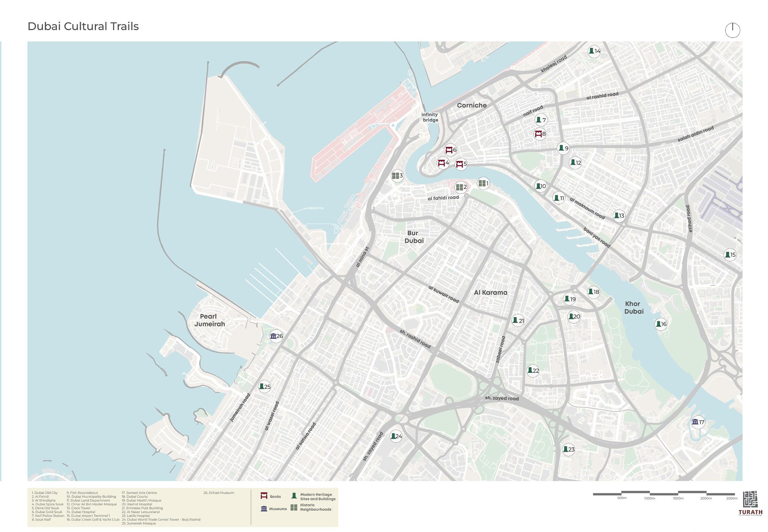
Task: Select Dubai Airport Terminal 1 marker 15
Action: click(730, 255)
